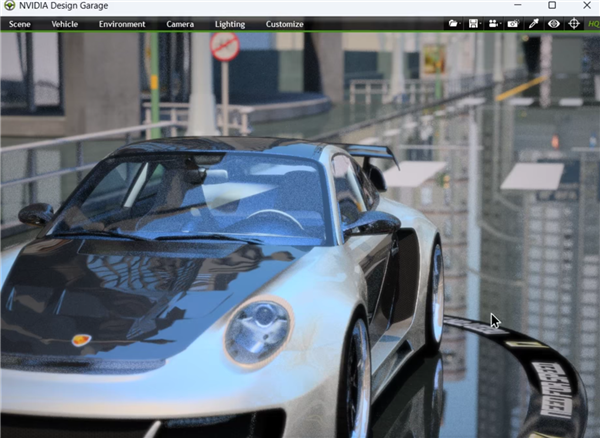
Task: Expand the arrow beside the video camera
Action: tap(500, 24)
